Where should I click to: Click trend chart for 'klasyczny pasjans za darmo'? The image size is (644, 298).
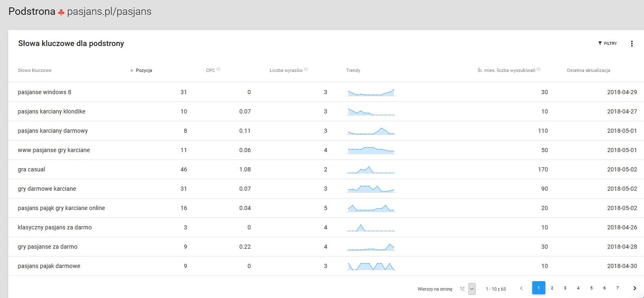[371, 227]
